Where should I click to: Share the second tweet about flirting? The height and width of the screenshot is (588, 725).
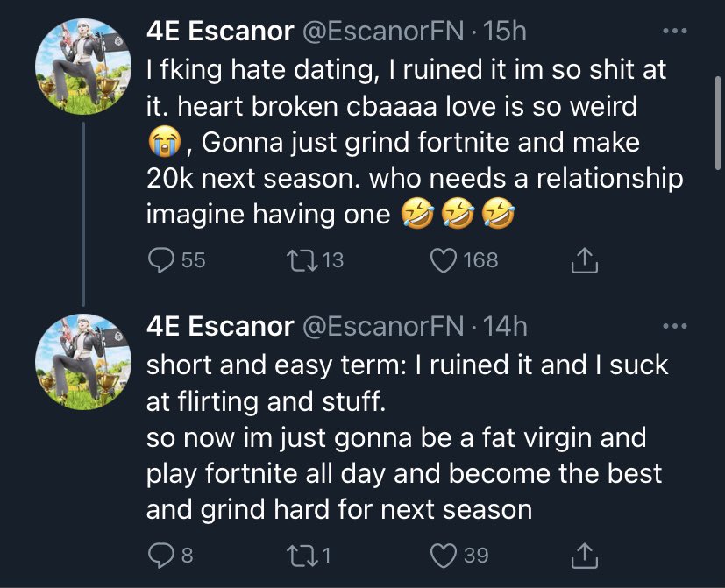584,554
